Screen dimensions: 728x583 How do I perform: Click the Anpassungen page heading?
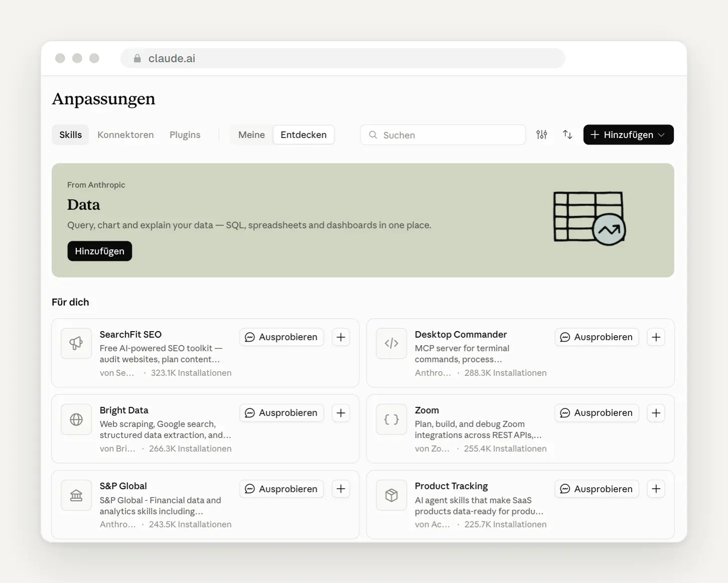point(104,99)
